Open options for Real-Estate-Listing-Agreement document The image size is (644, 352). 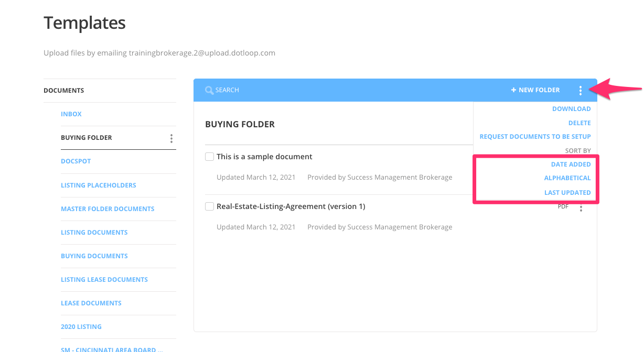point(581,207)
